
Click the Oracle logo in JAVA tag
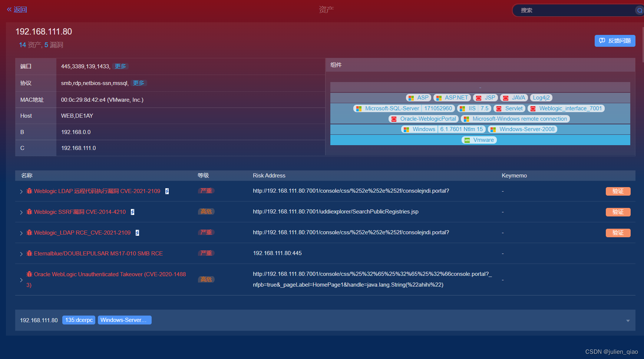coord(506,98)
